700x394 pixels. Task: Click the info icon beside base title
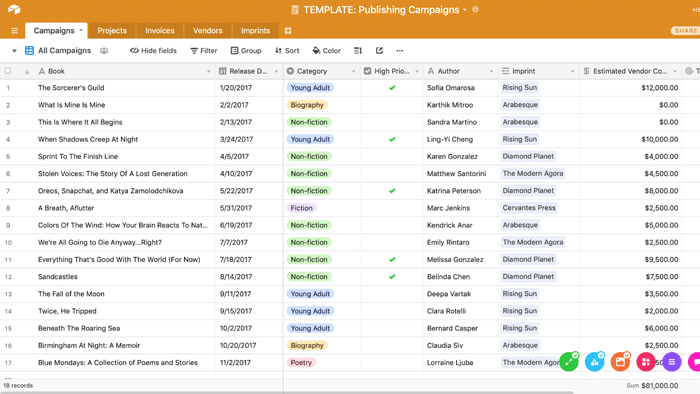coord(475,9)
